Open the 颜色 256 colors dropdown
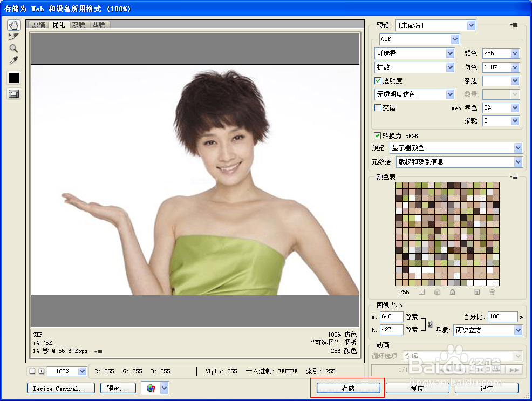 [x=501, y=53]
